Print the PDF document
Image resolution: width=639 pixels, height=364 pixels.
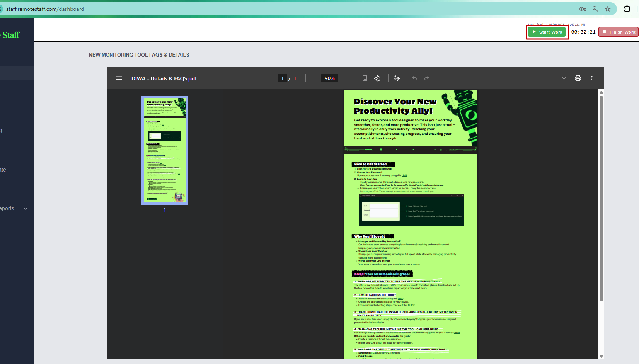click(578, 78)
